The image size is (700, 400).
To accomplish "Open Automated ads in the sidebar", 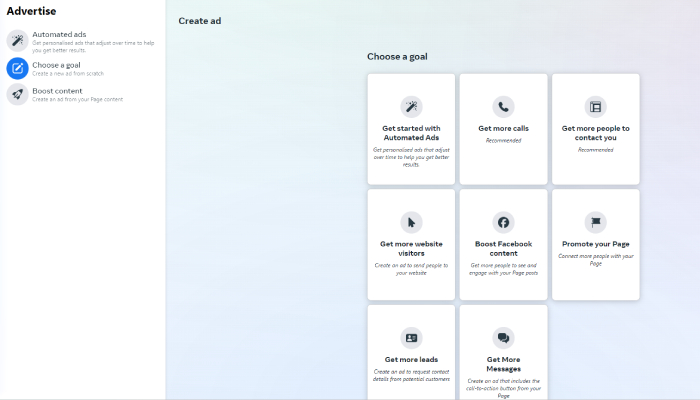I will pyautogui.click(x=59, y=35).
